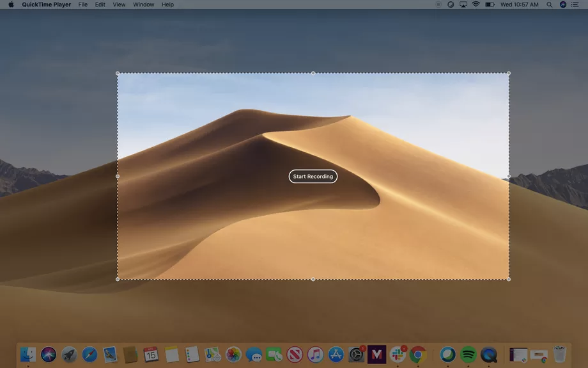The width and height of the screenshot is (588, 368).
Task: Open the Edit menu
Action: 100,4
